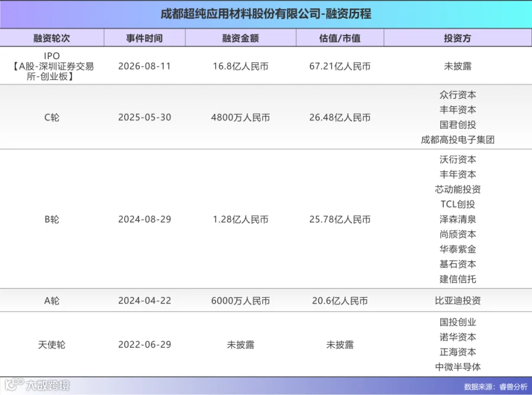Click investor 国投创业
The width and height of the screenshot is (532, 395).
pyautogui.click(x=458, y=322)
